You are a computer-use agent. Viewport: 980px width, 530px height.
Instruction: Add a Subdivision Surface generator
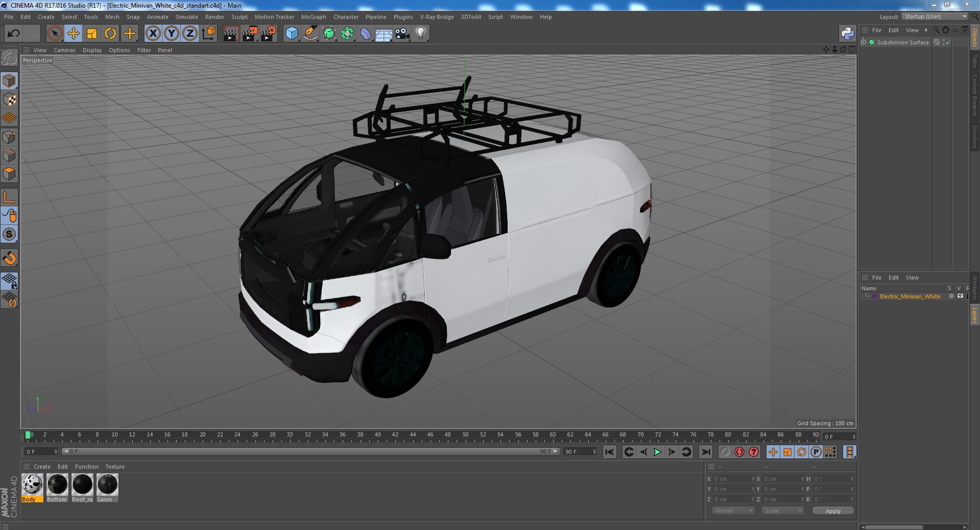329,34
